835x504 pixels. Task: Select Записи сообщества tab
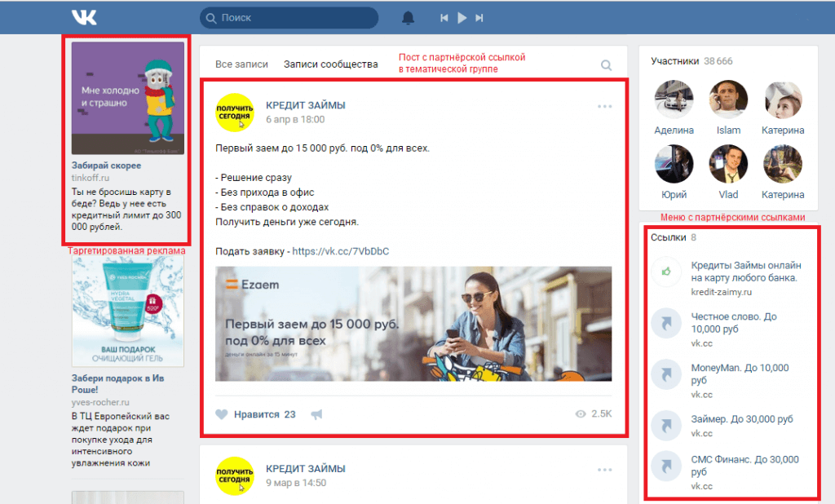330,64
